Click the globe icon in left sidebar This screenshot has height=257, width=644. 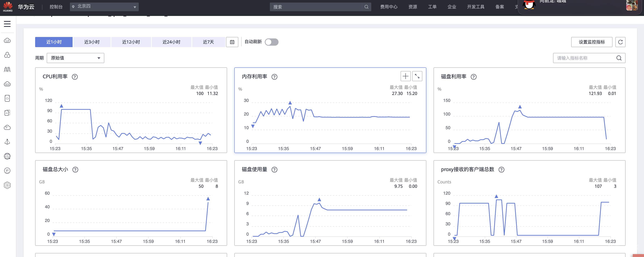(7, 156)
